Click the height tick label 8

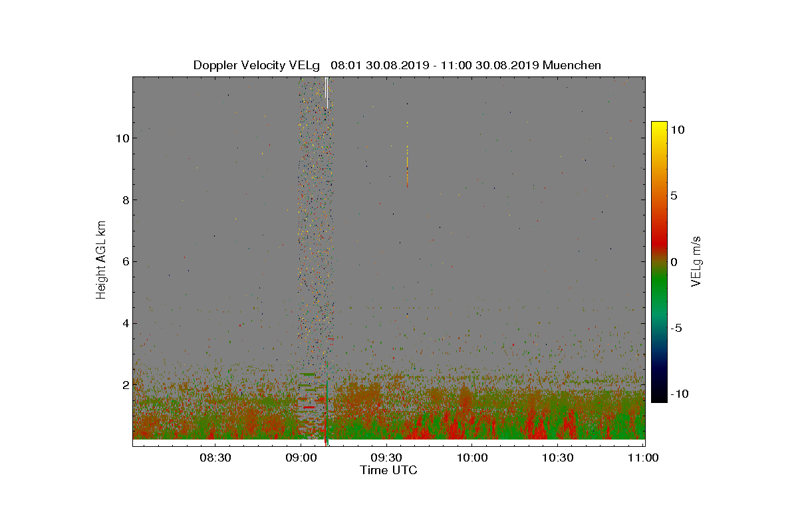pos(125,199)
